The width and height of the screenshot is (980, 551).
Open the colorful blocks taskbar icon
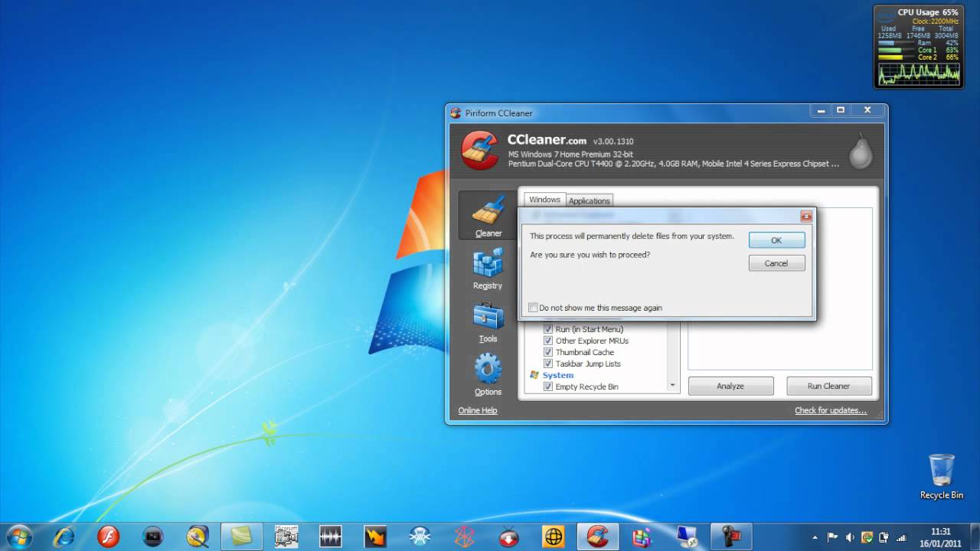click(x=642, y=536)
